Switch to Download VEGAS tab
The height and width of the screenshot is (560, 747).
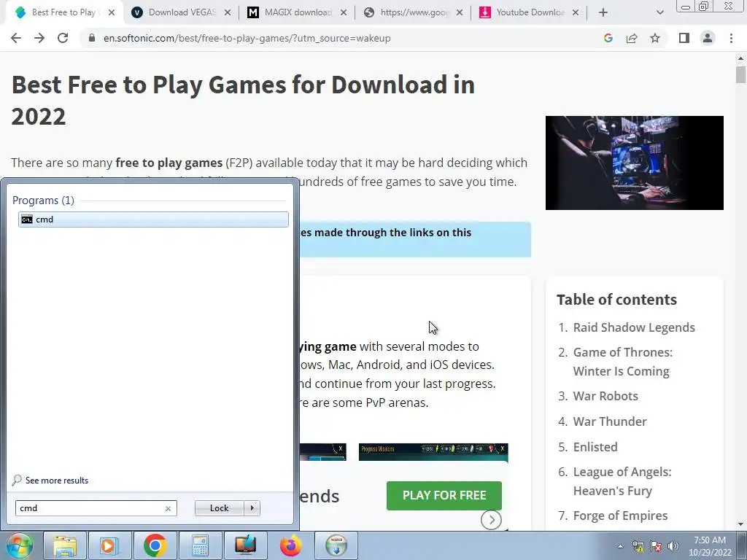coord(182,12)
